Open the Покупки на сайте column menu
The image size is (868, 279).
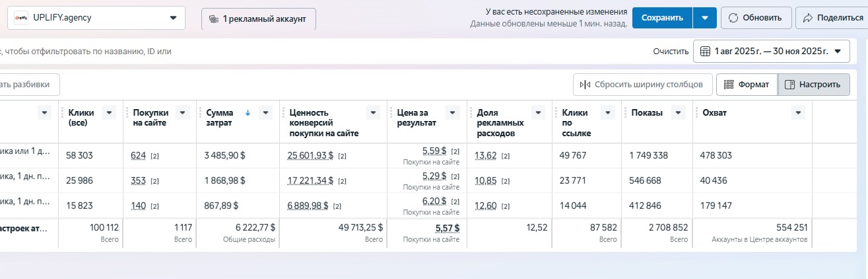[x=184, y=112]
